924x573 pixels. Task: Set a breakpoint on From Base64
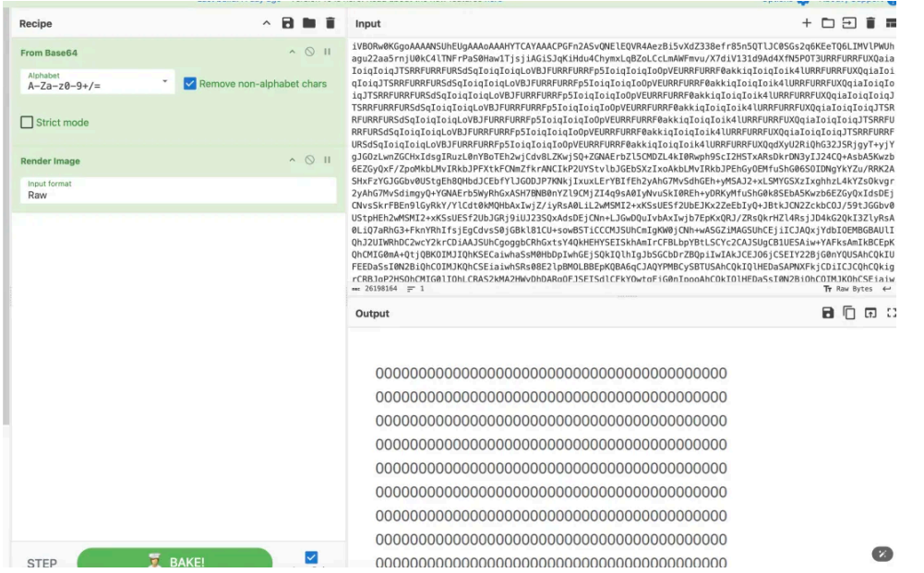pos(327,52)
